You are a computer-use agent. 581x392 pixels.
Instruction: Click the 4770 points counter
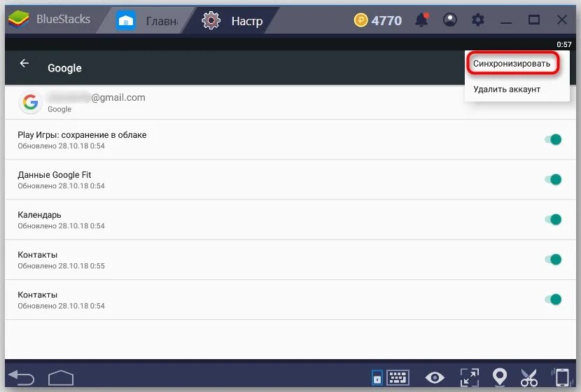click(386, 20)
